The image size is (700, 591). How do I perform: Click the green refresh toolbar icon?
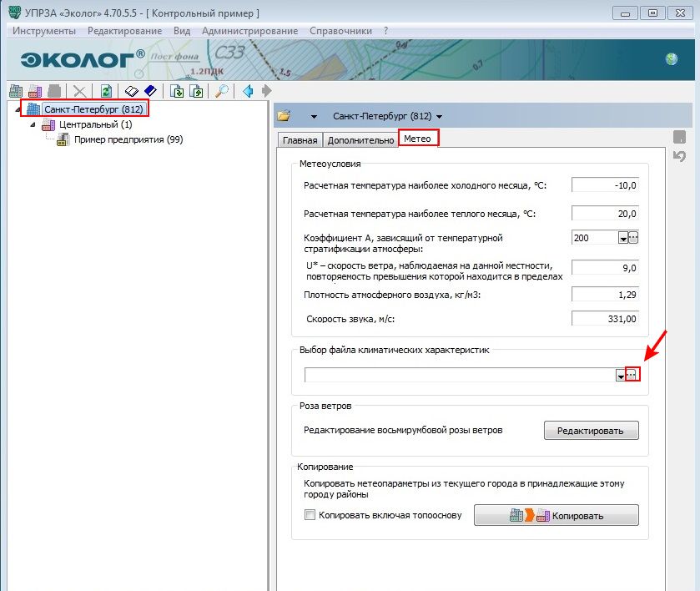coord(106,91)
